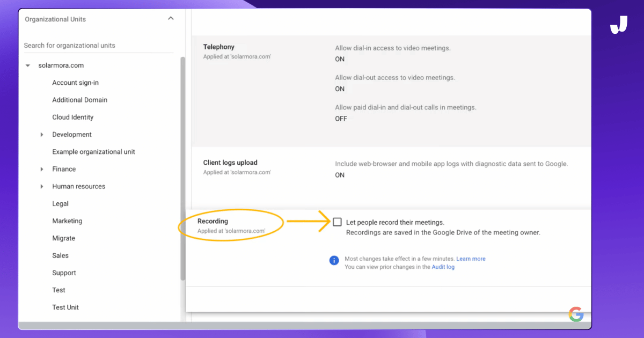Click 'Recordings are saved in the Google Drive' text
Viewport: 644px width, 338px height.
pyautogui.click(x=443, y=233)
